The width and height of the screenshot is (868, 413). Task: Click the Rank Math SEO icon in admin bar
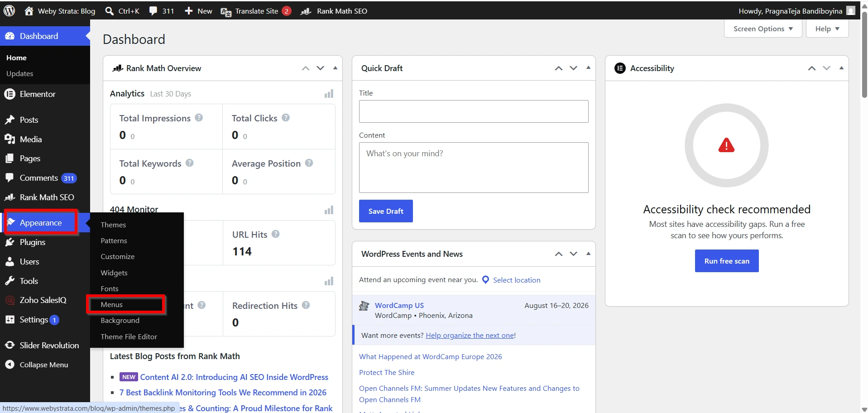pos(306,11)
